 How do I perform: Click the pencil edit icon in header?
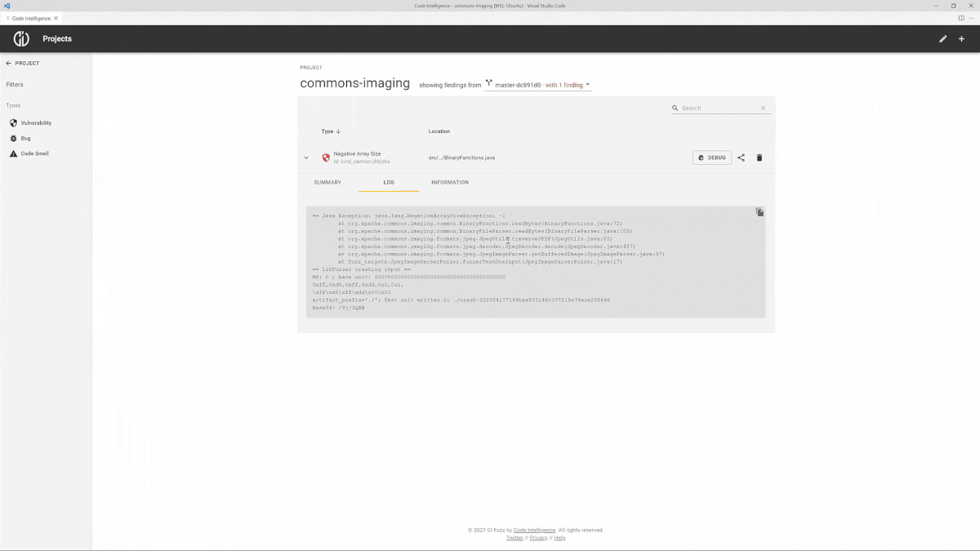tap(943, 38)
